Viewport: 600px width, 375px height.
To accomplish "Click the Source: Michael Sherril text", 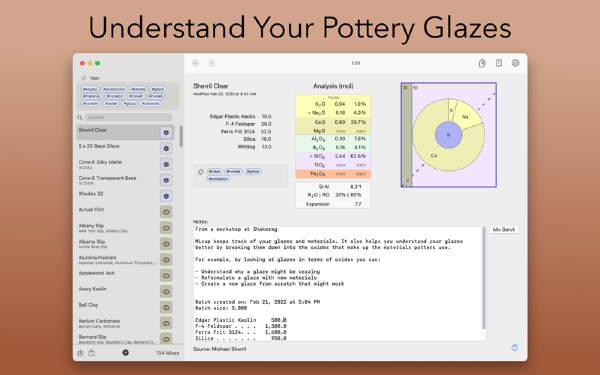I will tap(220, 349).
